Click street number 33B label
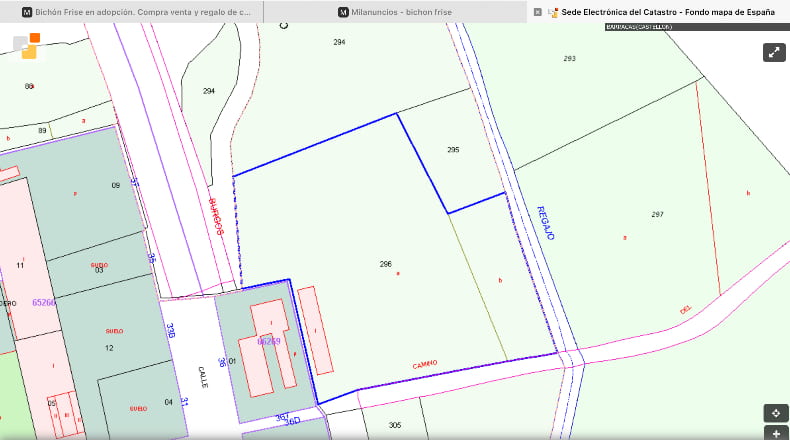 click(x=170, y=331)
